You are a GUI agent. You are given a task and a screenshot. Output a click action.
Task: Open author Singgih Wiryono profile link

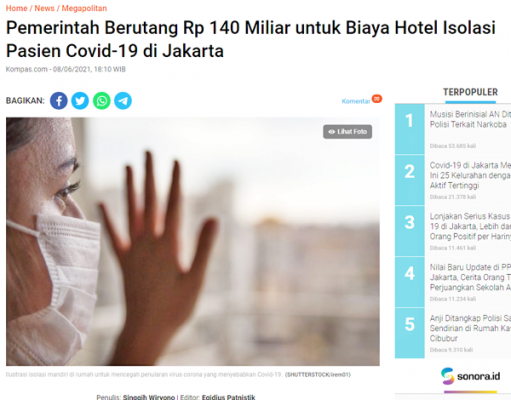149,397
